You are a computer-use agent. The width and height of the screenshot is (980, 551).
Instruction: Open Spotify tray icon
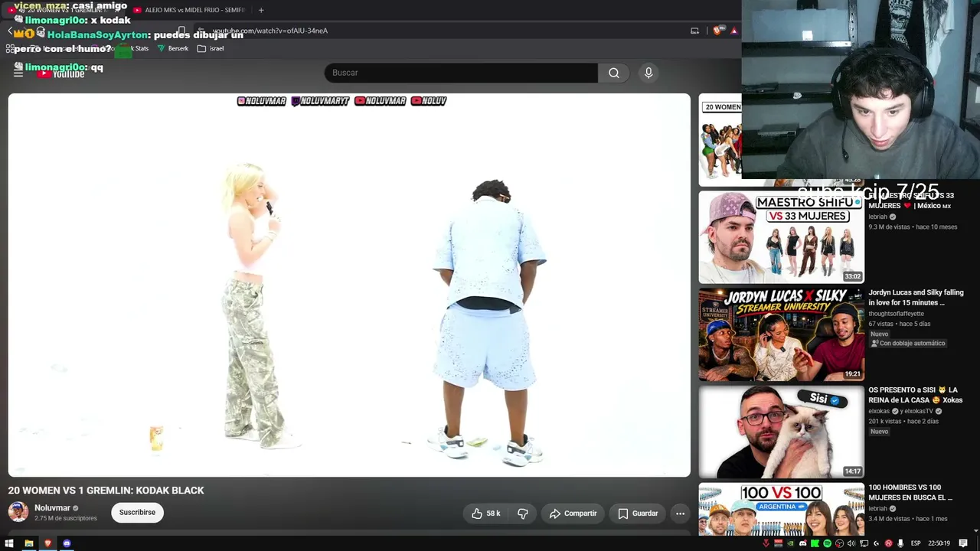tap(828, 543)
